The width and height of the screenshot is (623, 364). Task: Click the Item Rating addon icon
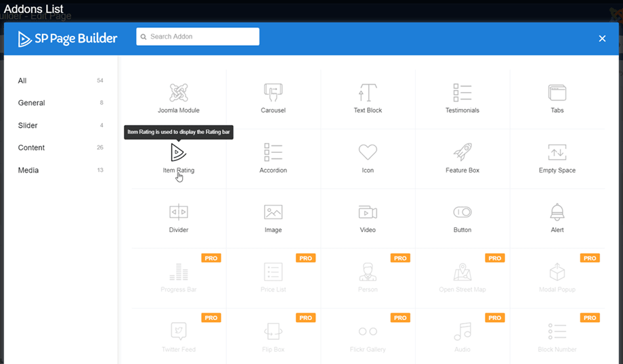[x=179, y=152]
